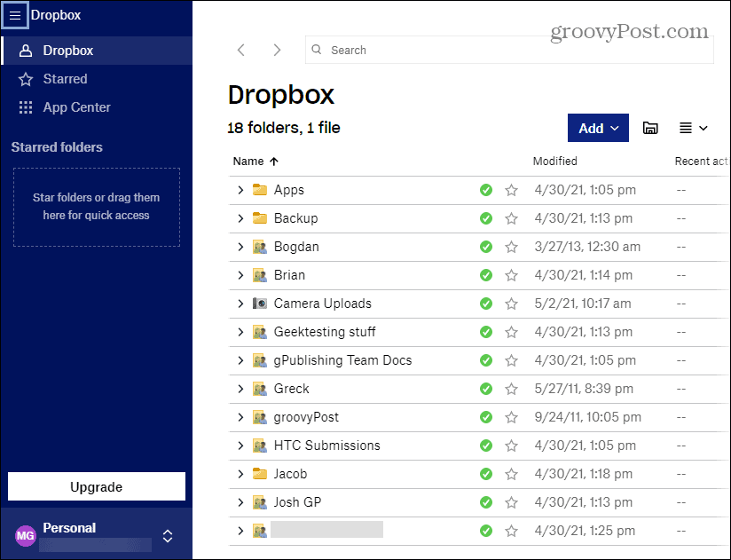The width and height of the screenshot is (731, 560).
Task: Go forward with the right arrow
Action: coord(277,50)
